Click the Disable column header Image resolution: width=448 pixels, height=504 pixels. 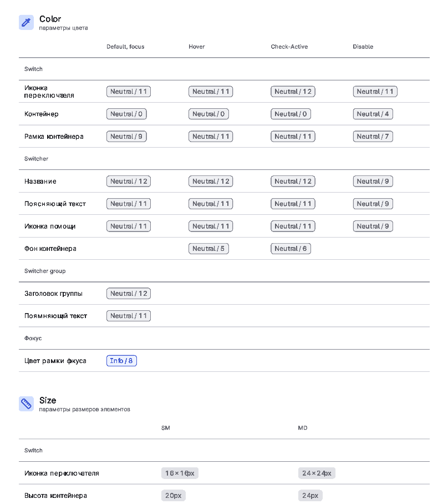pyautogui.click(x=363, y=47)
